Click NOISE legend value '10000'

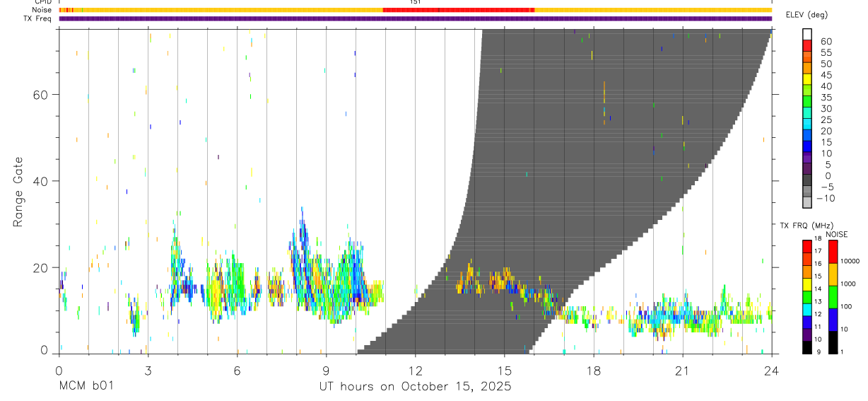pos(852,262)
